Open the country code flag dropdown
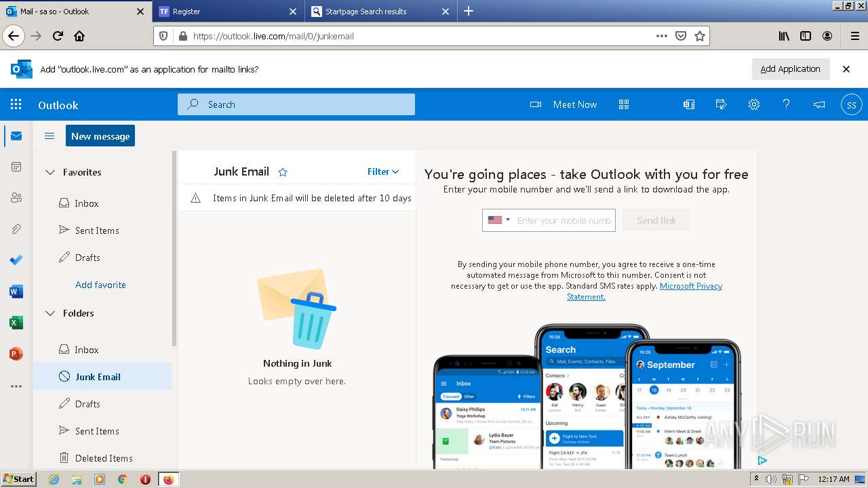 498,220
